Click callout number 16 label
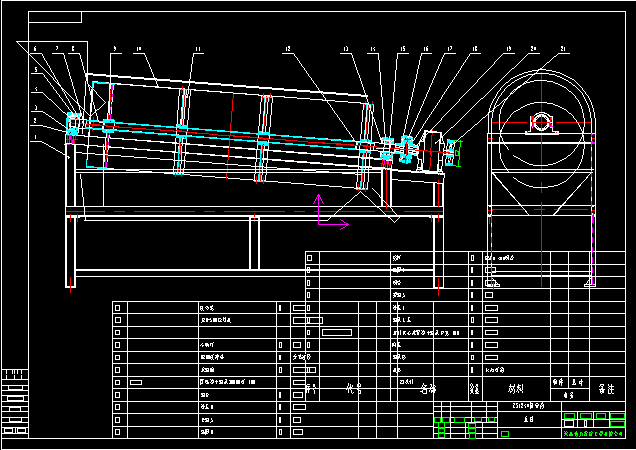 425,49
